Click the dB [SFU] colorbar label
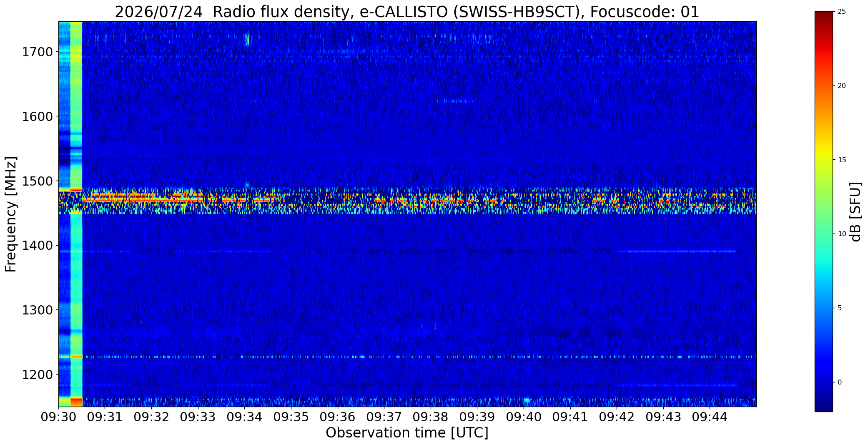This screenshot has width=868, height=445. pos(855,212)
